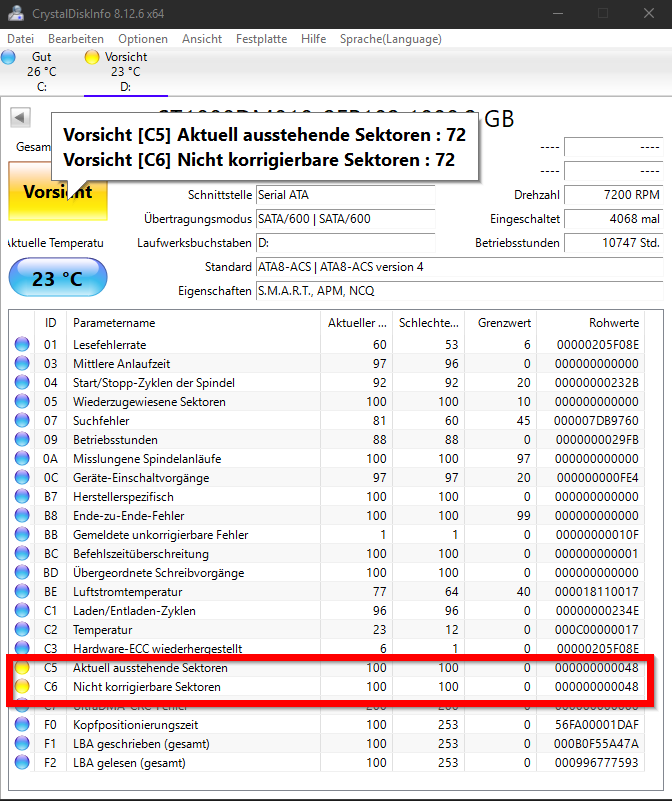Click status icon of Ende-zu-Ende-Fehler row
The width and height of the screenshot is (672, 801).
[22, 515]
